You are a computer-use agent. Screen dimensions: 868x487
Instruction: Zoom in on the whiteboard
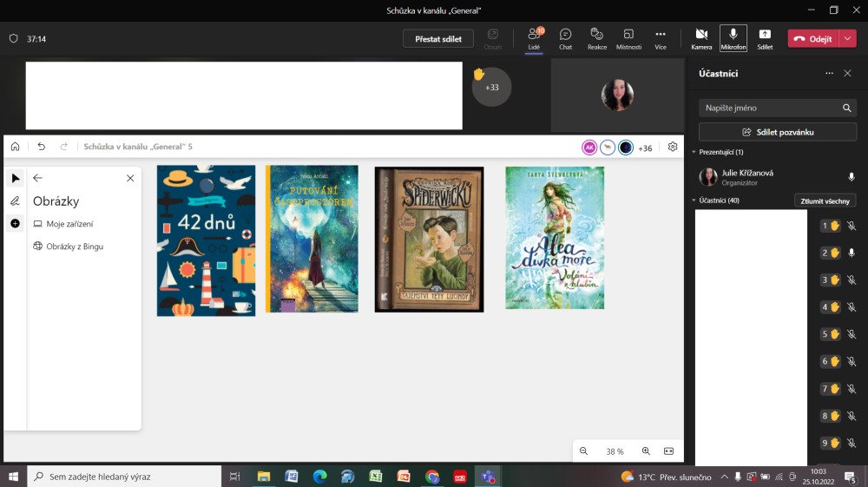646,451
